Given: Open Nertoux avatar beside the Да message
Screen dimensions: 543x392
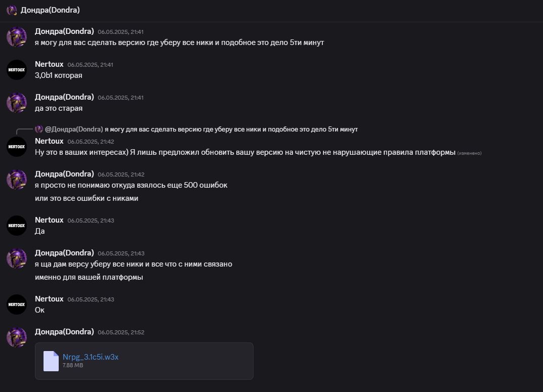Looking at the screenshot, I should [x=17, y=225].
